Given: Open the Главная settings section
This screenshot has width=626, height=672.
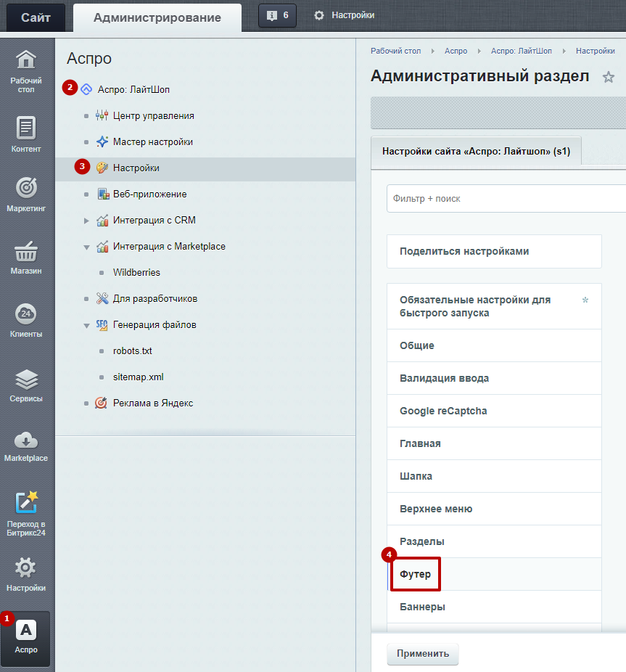Looking at the screenshot, I should pyautogui.click(x=494, y=443).
